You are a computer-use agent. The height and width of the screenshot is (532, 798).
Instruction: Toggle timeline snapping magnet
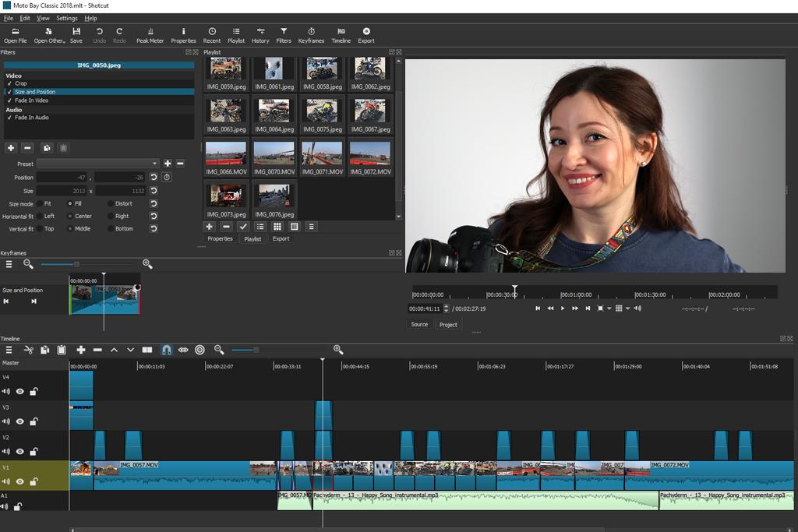tap(167, 350)
